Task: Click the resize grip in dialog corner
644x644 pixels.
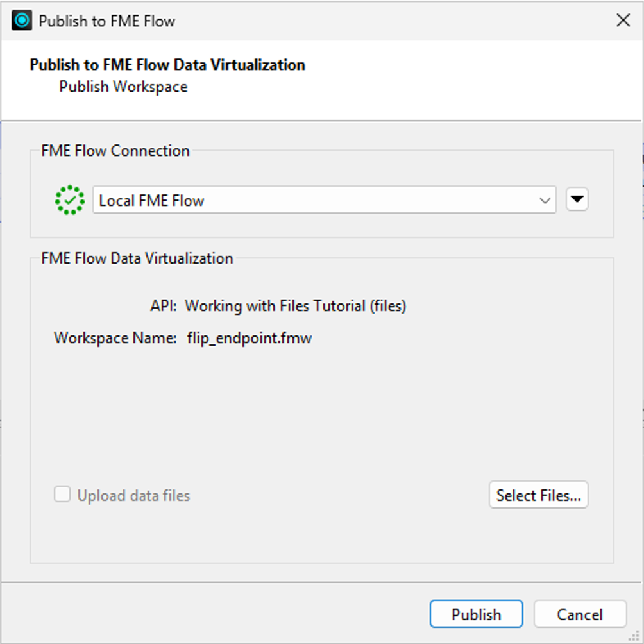Action: point(636,636)
